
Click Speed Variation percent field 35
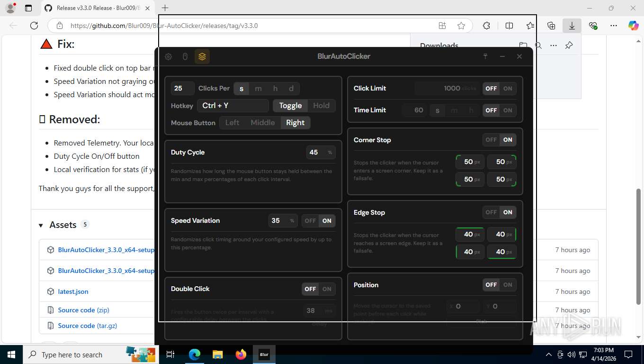283,221
